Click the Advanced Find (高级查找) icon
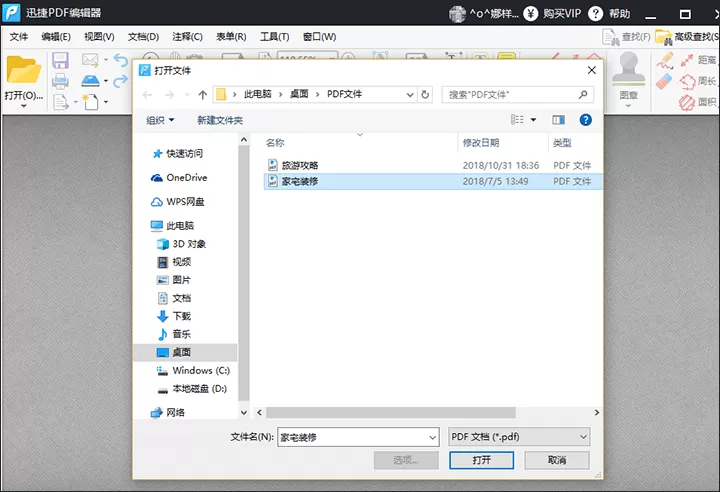The image size is (720, 492). 664,37
